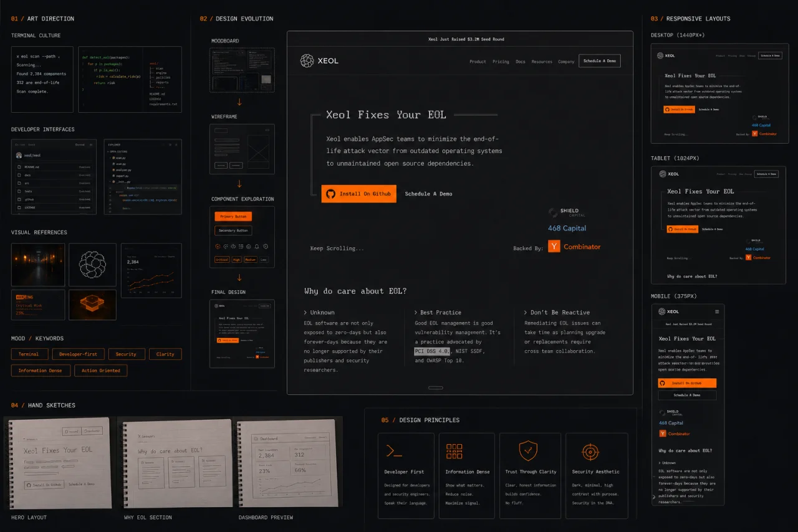Click Schedule A Demo button in main nav
The image size is (798, 532).
pos(600,61)
